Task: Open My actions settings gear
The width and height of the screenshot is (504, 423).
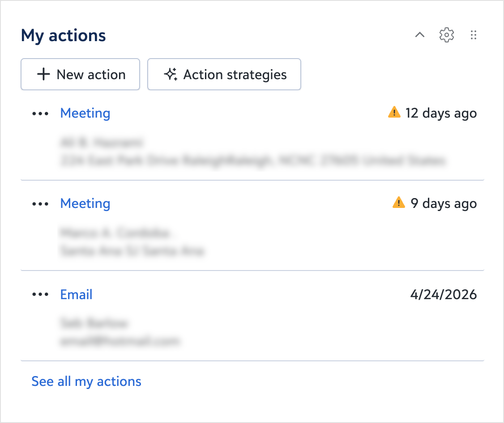Action: (x=447, y=35)
